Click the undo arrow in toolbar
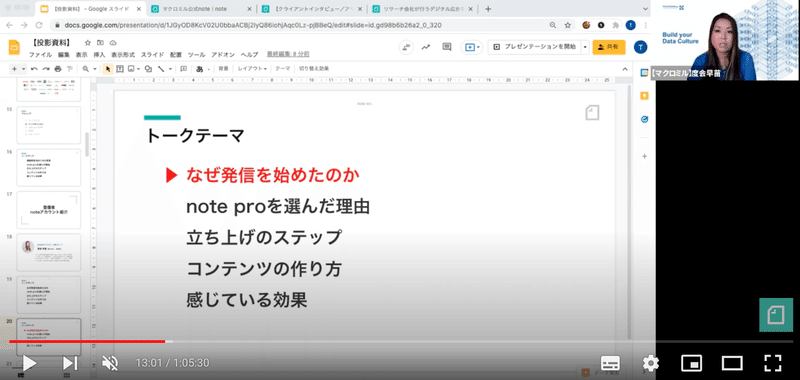 pos(34,69)
